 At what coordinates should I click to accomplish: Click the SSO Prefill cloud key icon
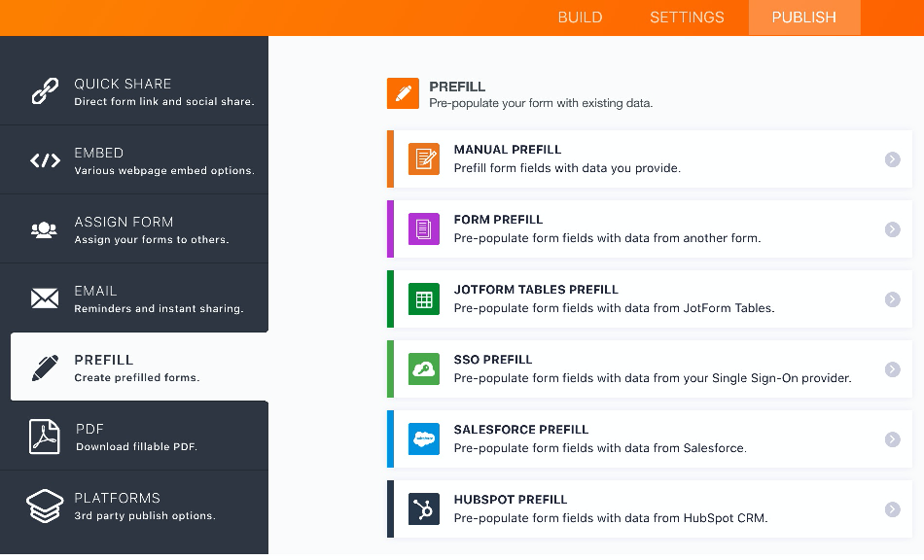click(424, 369)
